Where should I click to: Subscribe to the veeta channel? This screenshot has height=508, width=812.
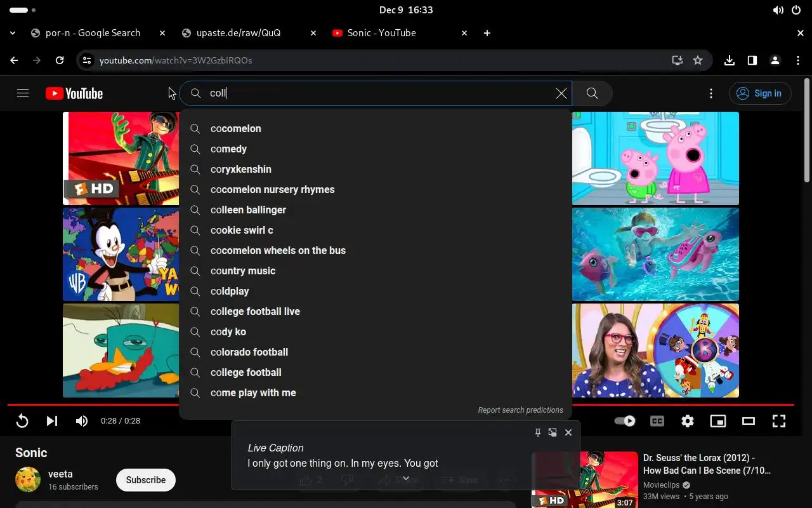[x=145, y=480]
